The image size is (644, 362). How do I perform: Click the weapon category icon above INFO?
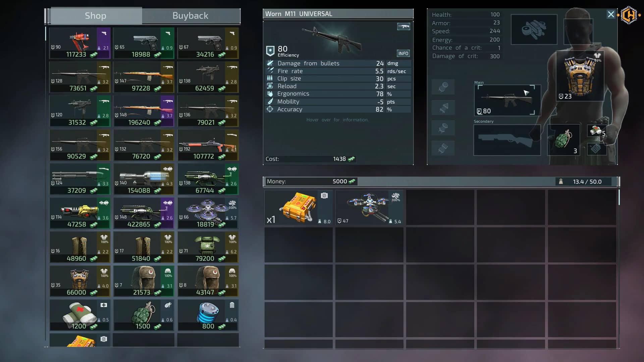(403, 26)
